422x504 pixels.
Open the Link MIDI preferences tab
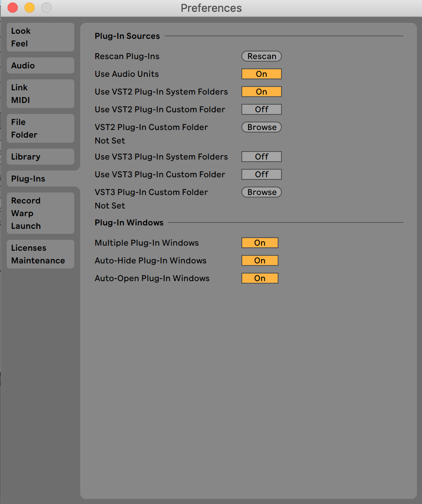click(41, 94)
